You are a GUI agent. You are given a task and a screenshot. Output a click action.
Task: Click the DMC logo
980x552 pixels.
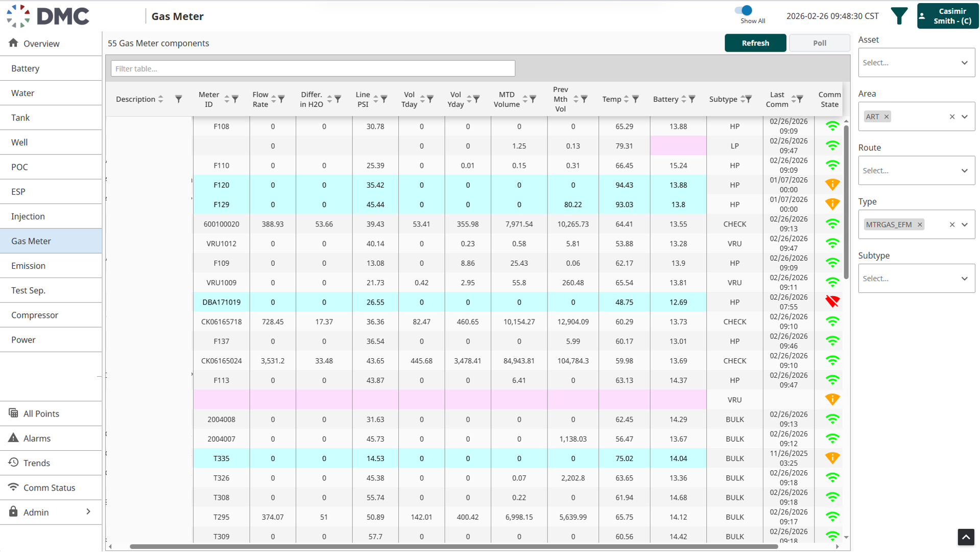48,16
